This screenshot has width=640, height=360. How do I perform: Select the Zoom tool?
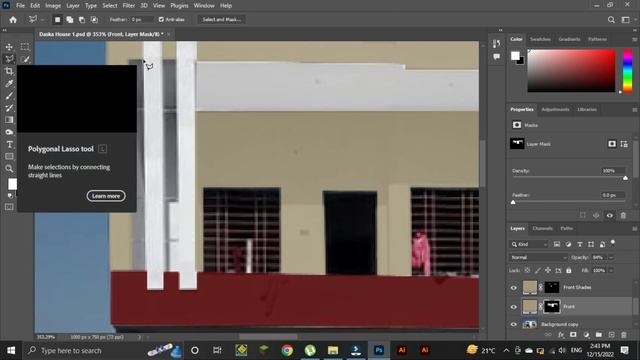[x=9, y=168]
